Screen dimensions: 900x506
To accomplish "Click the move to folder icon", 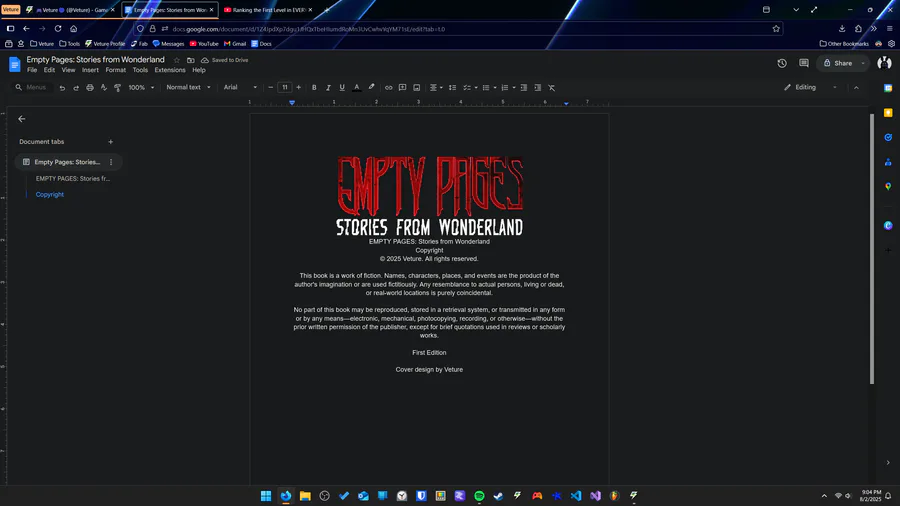I will click(191, 60).
